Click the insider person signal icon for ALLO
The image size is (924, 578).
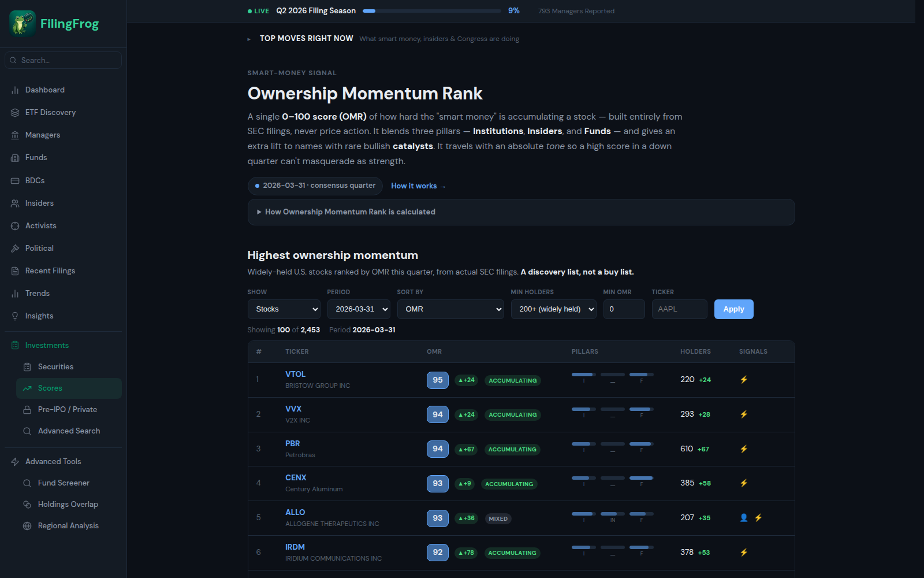click(744, 518)
